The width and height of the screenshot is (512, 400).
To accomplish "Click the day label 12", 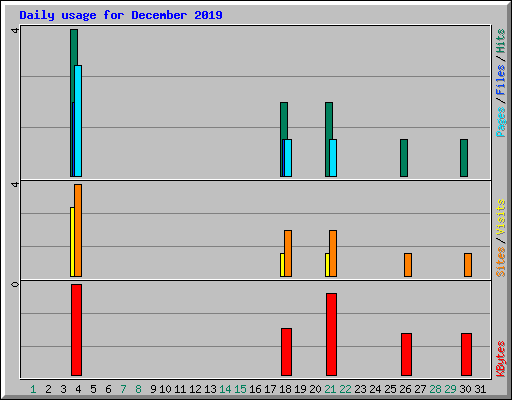I will (x=195, y=389).
